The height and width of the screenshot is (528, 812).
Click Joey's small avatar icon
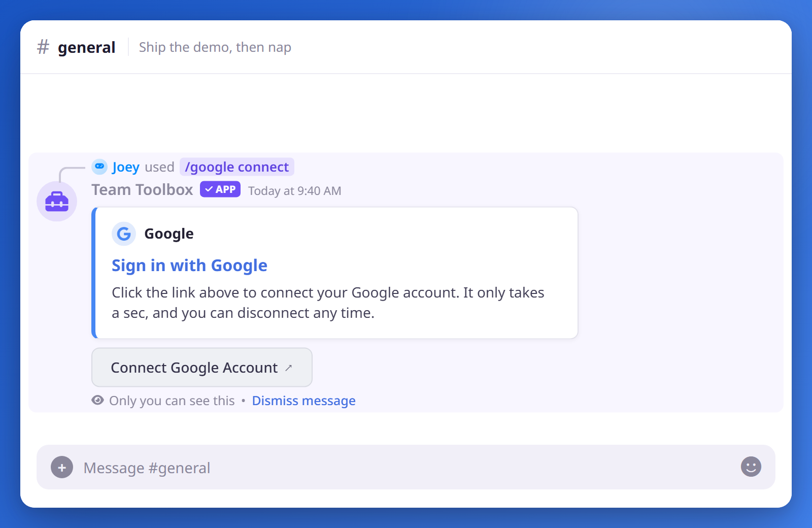click(99, 167)
